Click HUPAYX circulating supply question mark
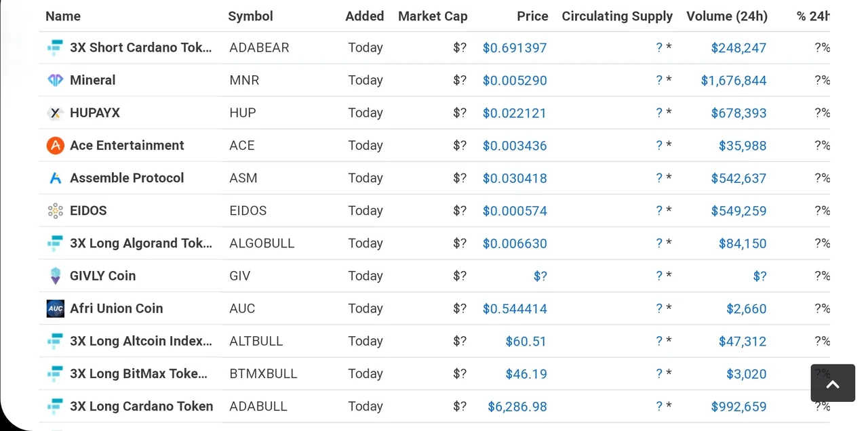Screen dimensions: 868x431 659,113
